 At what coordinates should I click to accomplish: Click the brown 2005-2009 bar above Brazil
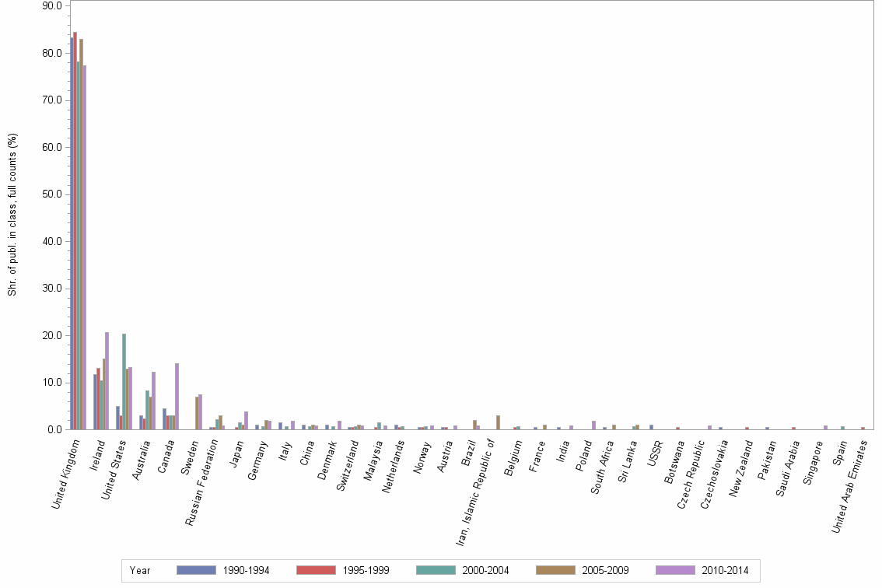pos(474,424)
